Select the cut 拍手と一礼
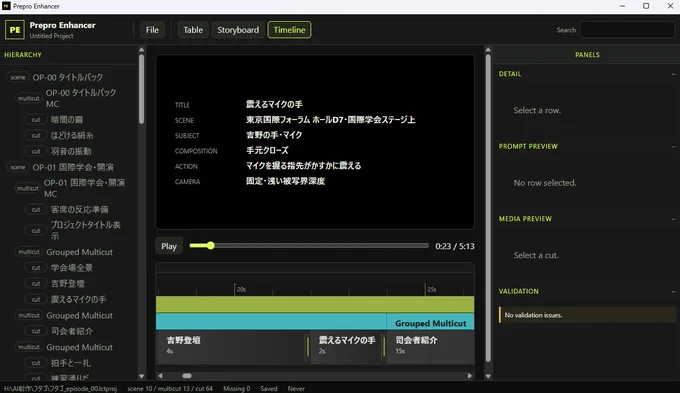The height and width of the screenshot is (393, 680). tap(70, 363)
